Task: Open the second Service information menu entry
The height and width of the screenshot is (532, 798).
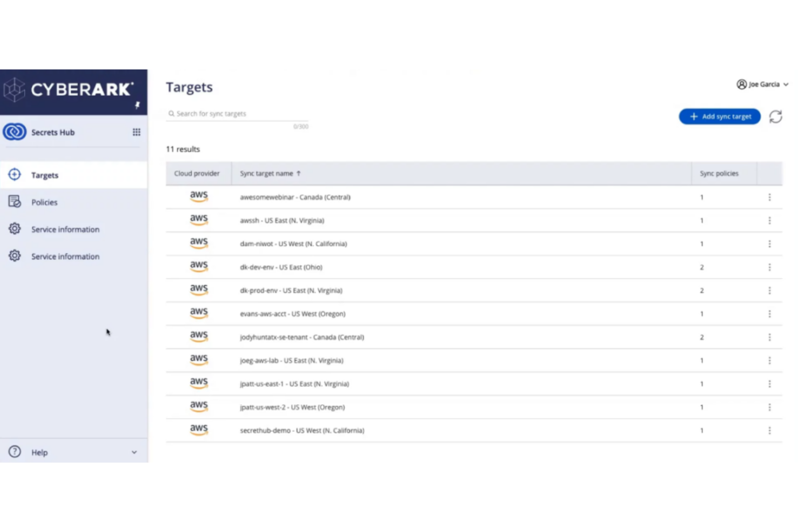Action: click(65, 256)
